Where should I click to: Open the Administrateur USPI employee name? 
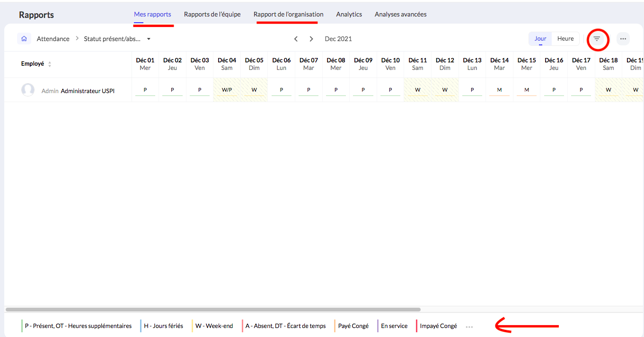point(88,91)
